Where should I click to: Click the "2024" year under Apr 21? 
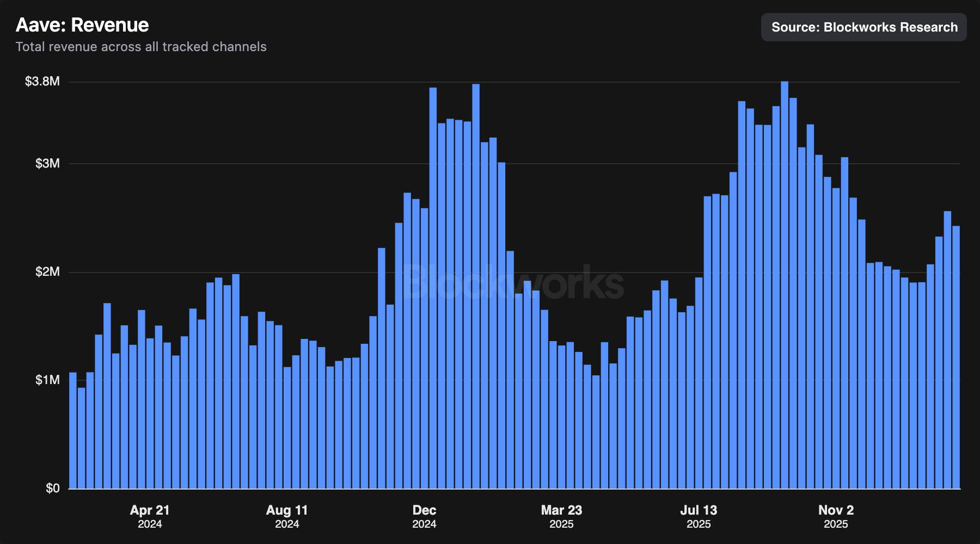150,524
